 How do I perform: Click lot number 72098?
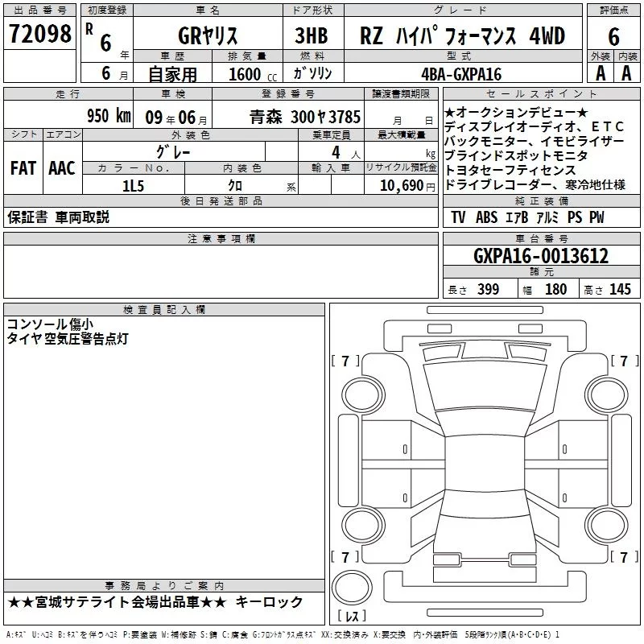(39, 33)
